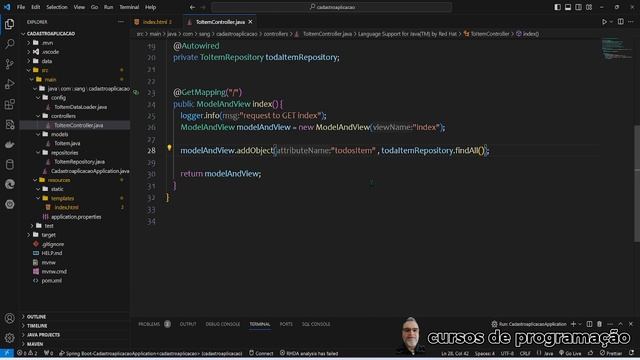Add a new terminal with plus icon
The image size is (640, 360).
[x=573, y=324]
